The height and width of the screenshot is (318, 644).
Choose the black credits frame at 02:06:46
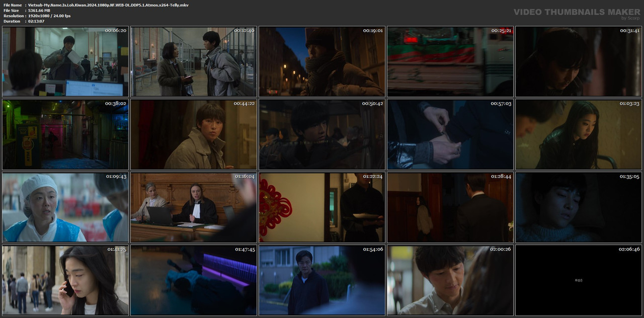[x=579, y=280]
